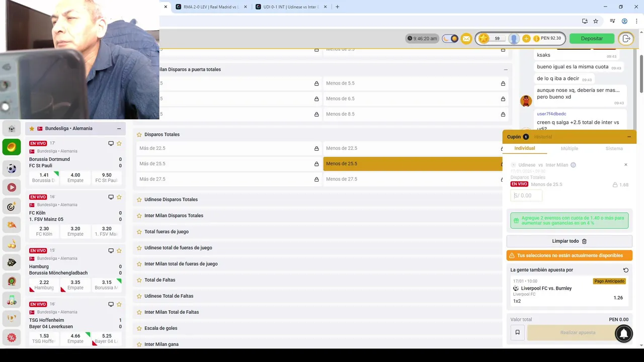Click the bookmark save coupon icon
The image size is (644, 362).
click(517, 332)
